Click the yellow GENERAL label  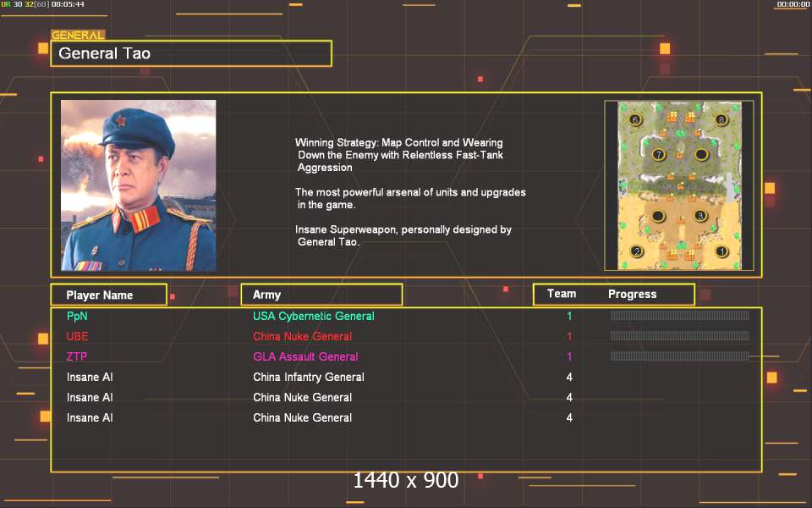(78, 36)
